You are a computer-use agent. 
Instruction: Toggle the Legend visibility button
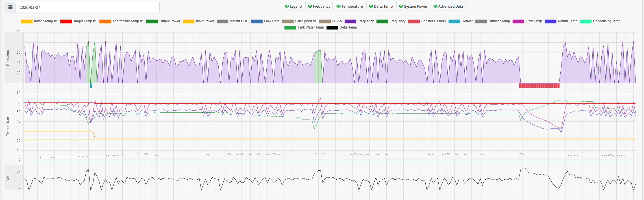click(x=293, y=6)
